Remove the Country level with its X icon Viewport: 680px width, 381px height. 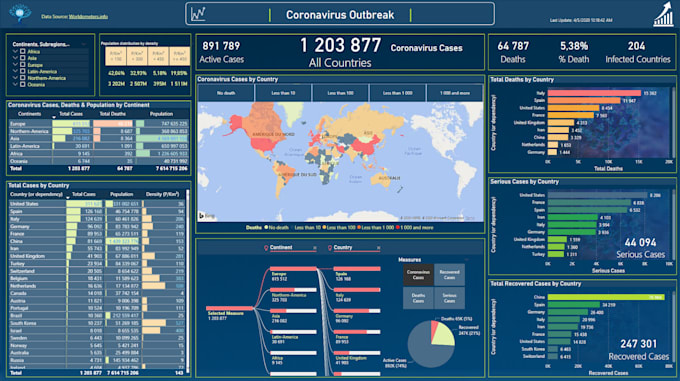coord(379,248)
